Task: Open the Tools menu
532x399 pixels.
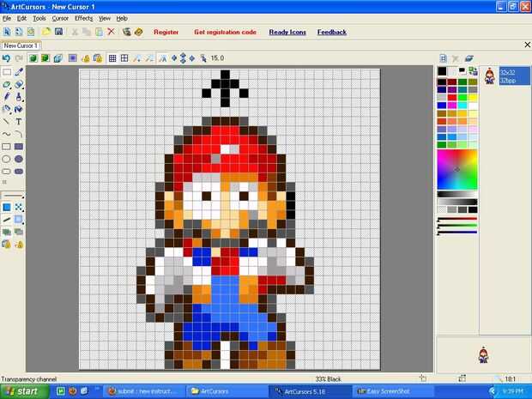Action: (x=39, y=18)
